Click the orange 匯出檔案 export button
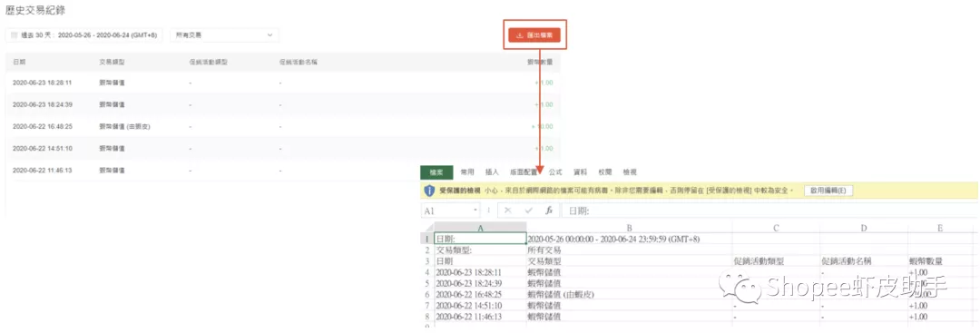The width and height of the screenshot is (980, 333). [x=534, y=35]
